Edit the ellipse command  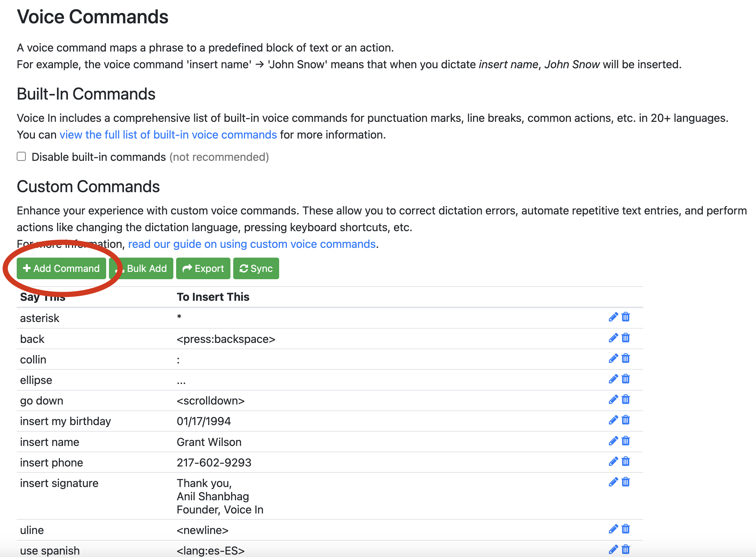(613, 379)
